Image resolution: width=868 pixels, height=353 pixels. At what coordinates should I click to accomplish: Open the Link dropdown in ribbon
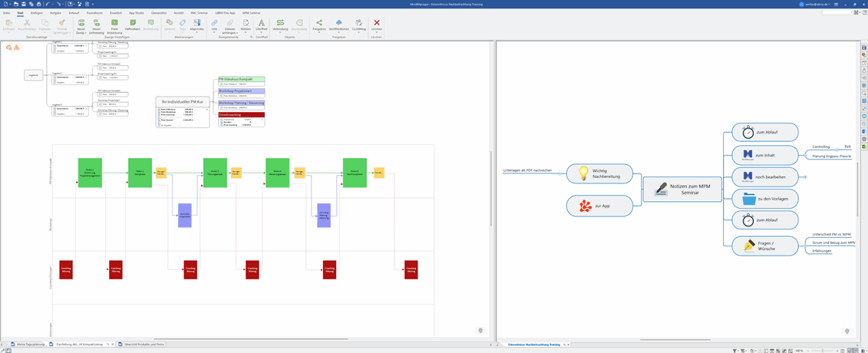[214, 29]
